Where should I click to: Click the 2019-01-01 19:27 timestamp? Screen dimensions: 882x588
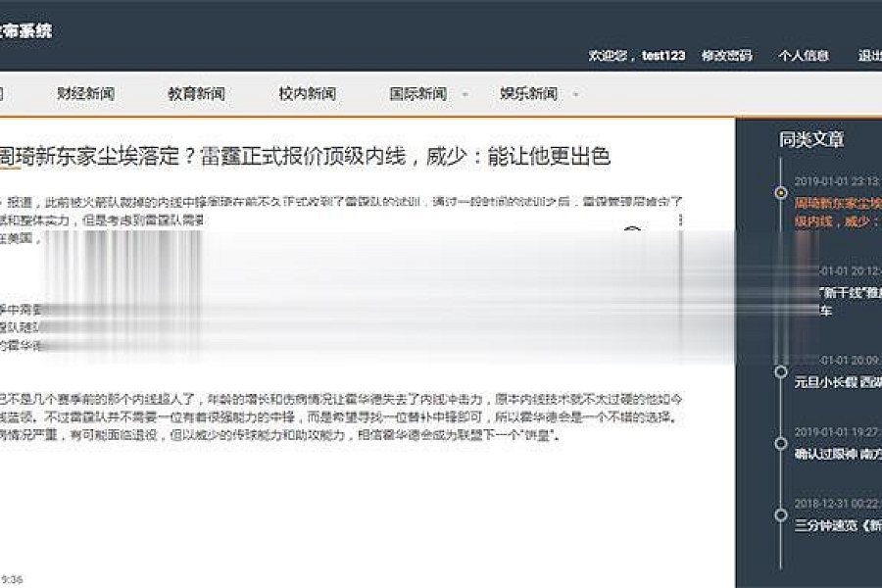tap(838, 431)
